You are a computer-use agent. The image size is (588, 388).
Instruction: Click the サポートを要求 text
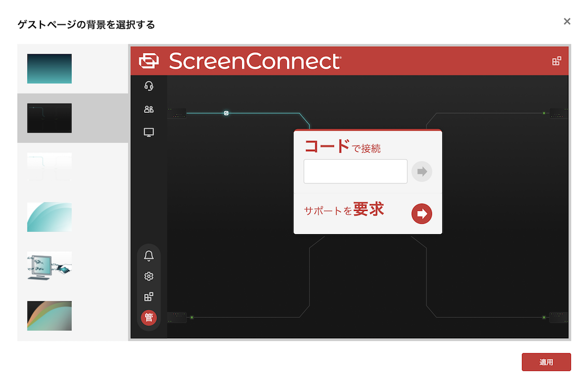pyautogui.click(x=344, y=209)
